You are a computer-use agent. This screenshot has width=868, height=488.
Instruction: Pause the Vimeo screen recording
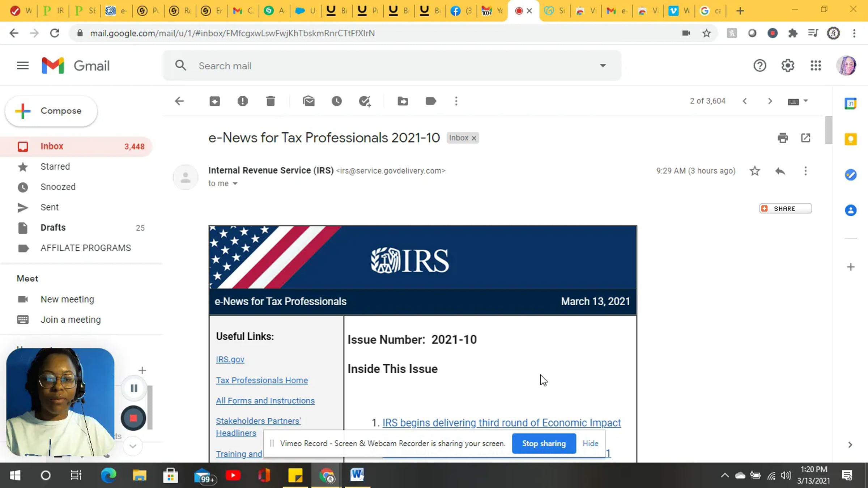pos(134,388)
